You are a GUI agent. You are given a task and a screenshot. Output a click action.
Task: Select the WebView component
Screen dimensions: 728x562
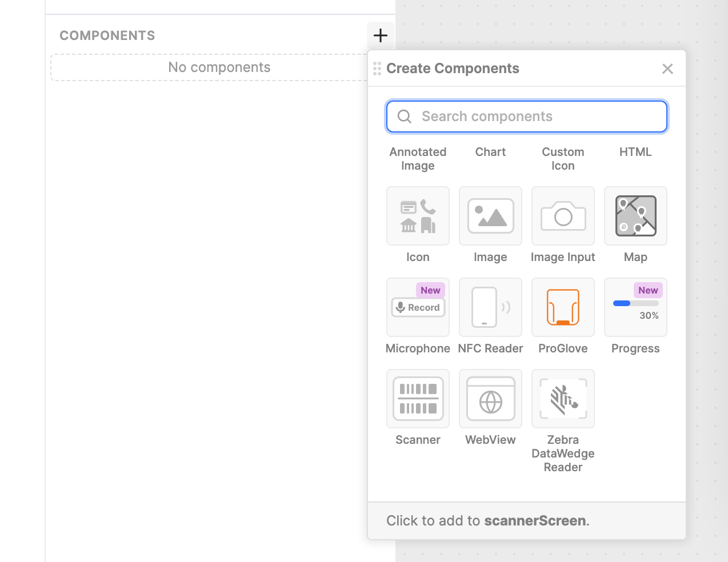[x=490, y=399]
